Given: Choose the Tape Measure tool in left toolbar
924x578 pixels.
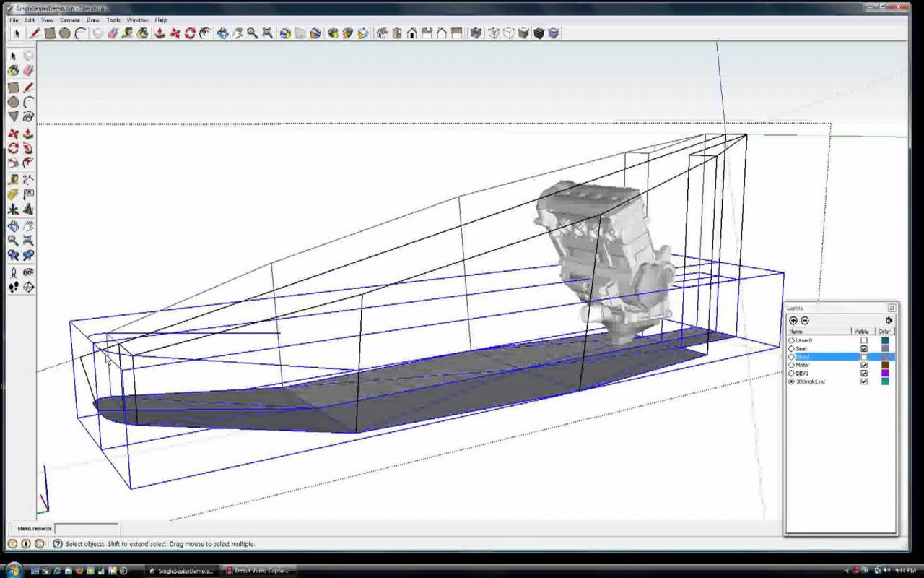Looking at the screenshot, I should (13, 179).
